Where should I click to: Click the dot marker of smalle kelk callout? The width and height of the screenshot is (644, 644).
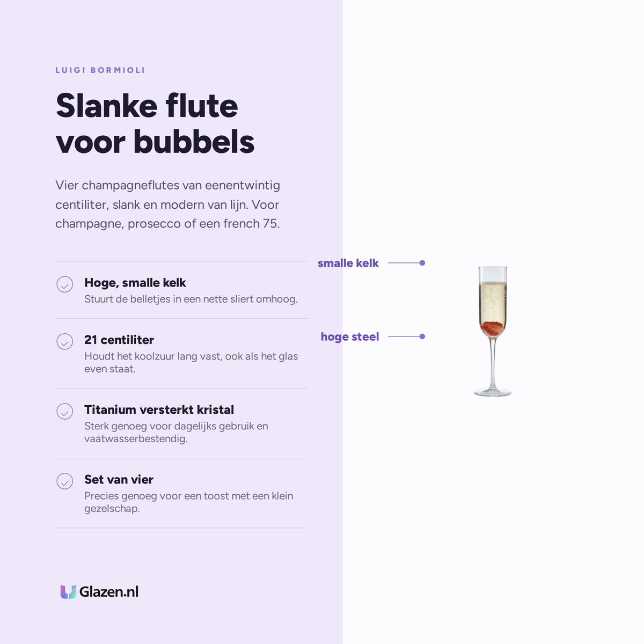click(x=422, y=263)
